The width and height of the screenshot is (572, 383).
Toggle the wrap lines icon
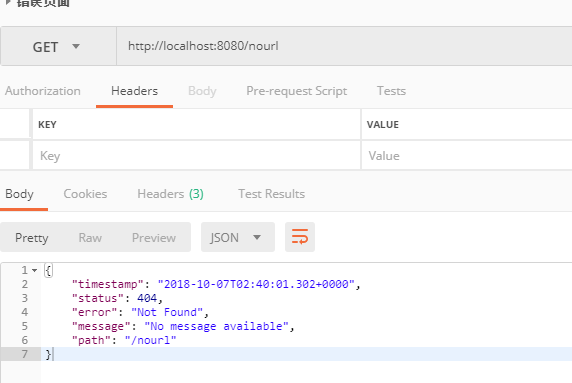click(299, 237)
